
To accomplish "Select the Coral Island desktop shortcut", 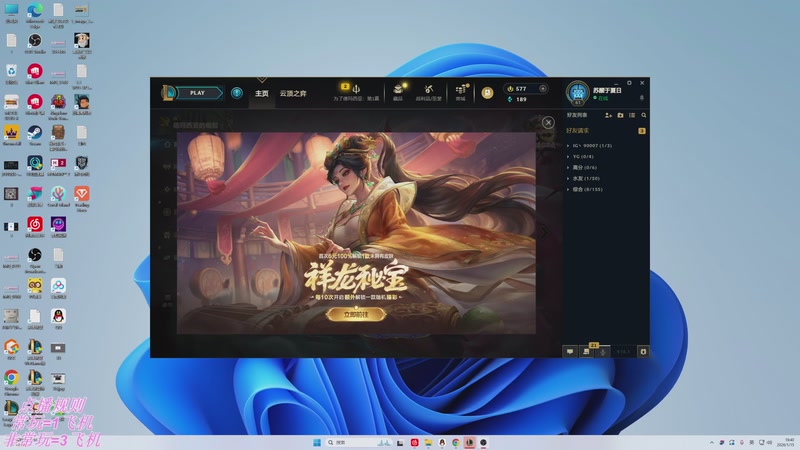I will coord(58,197).
